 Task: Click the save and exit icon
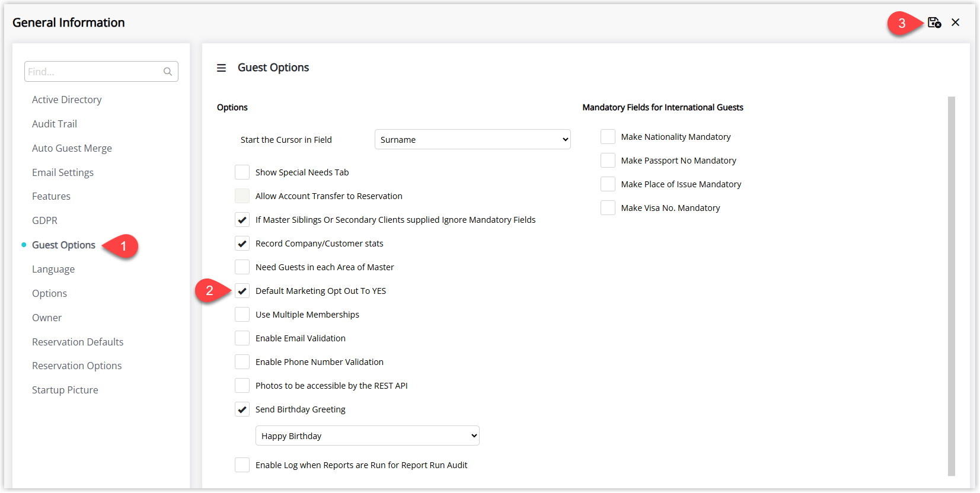coord(934,23)
